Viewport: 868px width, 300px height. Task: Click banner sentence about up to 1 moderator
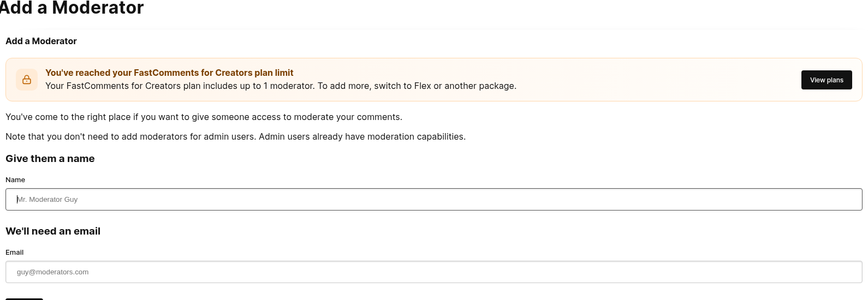281,86
